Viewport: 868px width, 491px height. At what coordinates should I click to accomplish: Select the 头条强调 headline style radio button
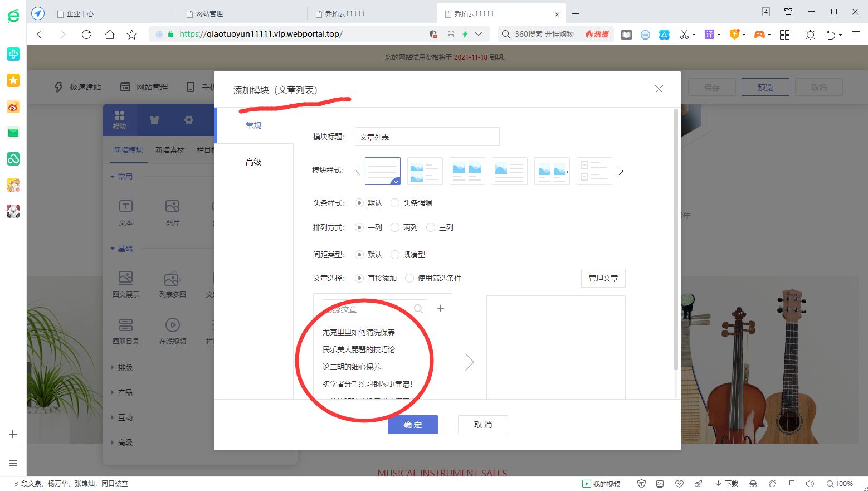(x=396, y=203)
